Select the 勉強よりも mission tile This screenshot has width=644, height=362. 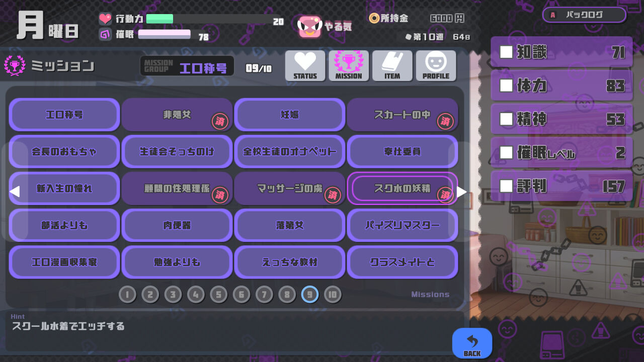click(x=177, y=262)
